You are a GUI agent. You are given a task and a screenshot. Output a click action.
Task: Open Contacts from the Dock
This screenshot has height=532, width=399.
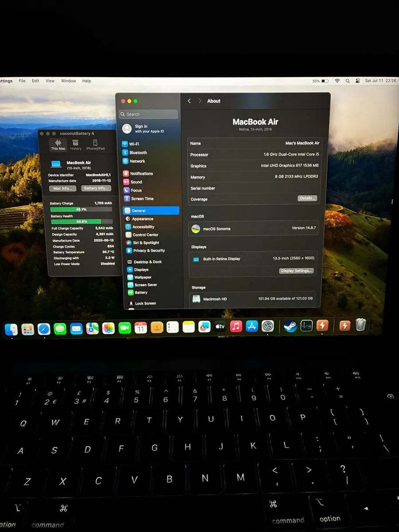pyautogui.click(x=157, y=328)
